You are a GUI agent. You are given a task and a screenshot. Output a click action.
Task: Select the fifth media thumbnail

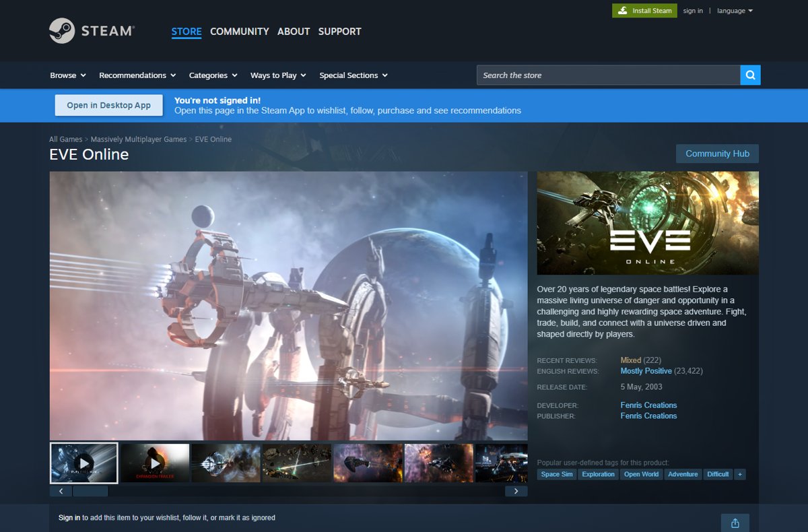pyautogui.click(x=368, y=463)
